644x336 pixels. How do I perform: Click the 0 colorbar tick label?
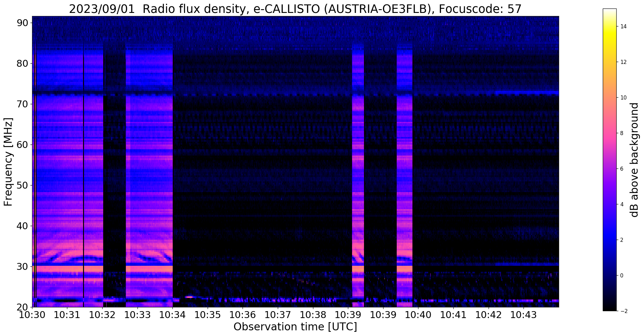621,276
